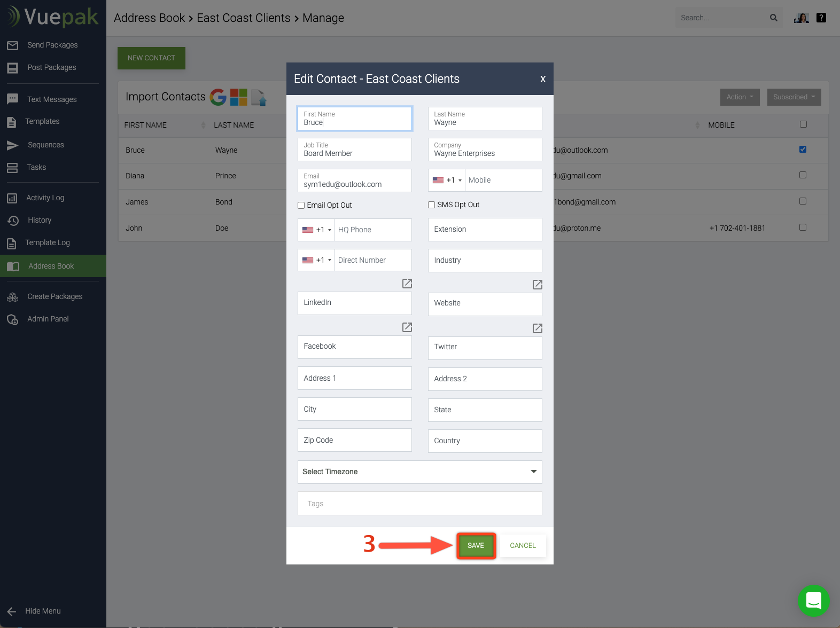The width and height of the screenshot is (840, 628).
Task: Close the Edit Contact dialog
Action: click(x=542, y=79)
